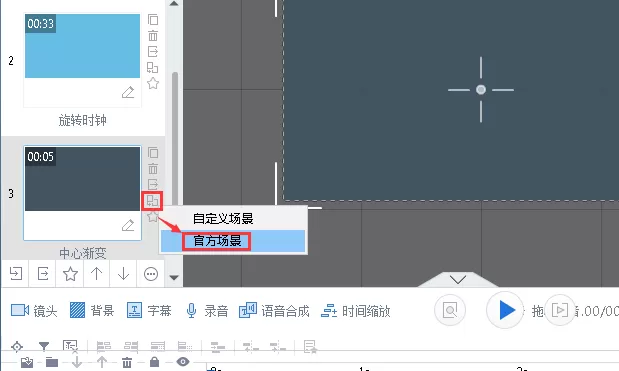
Task: Delete scene 2 with its trash icon
Action: [x=153, y=36]
